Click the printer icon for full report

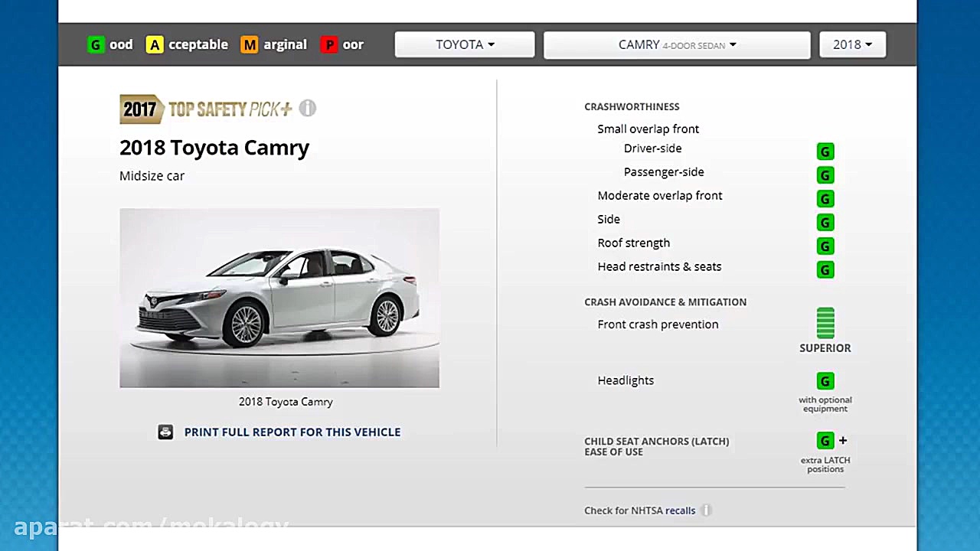[x=165, y=432]
